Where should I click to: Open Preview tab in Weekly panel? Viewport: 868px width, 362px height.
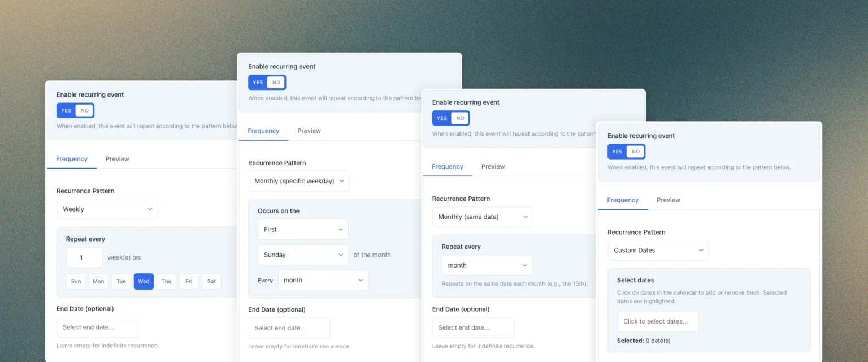[118, 159]
